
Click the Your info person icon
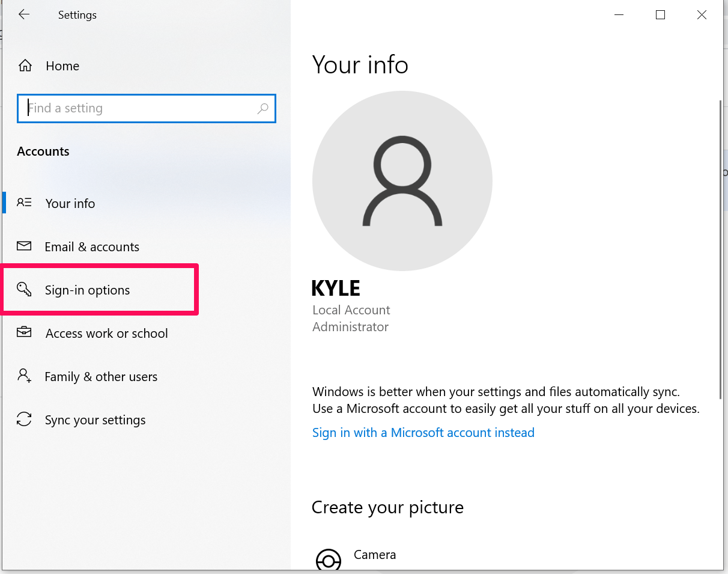(x=24, y=203)
